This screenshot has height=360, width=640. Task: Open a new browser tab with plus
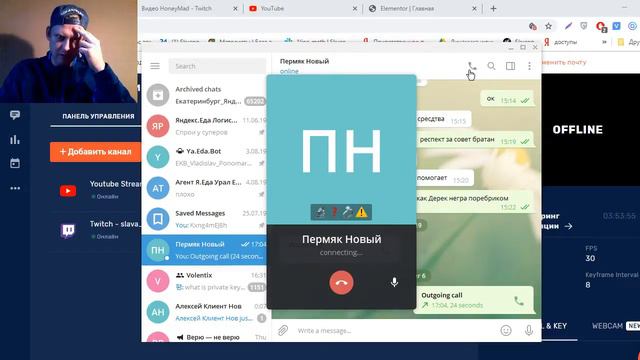(x=493, y=8)
